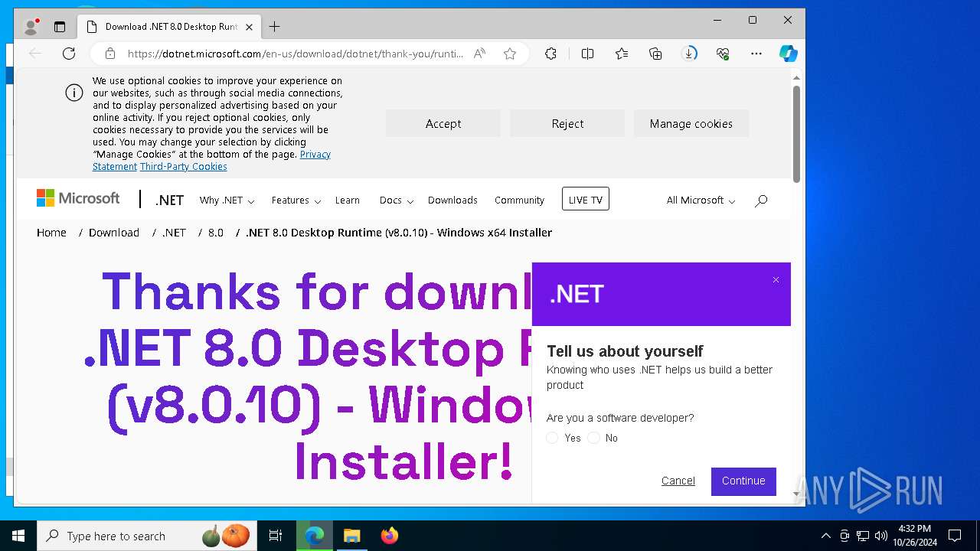980x551 pixels.
Task: Switch to Microsoft Edge taskbar icon
Action: click(x=315, y=536)
